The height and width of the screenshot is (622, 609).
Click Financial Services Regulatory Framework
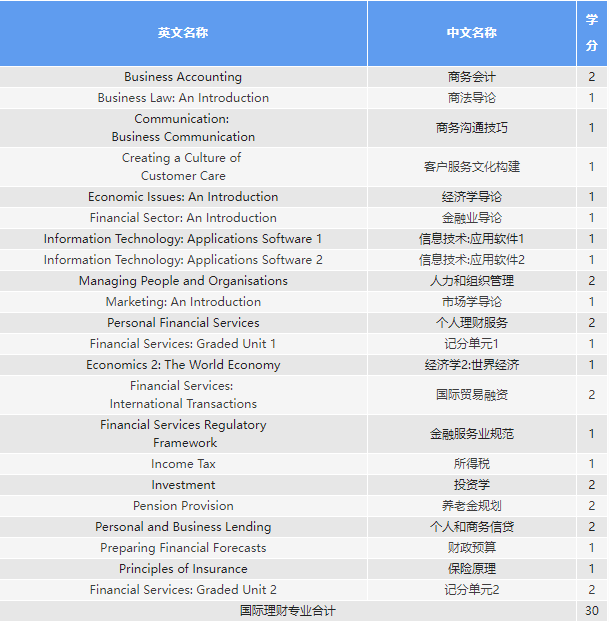[183, 434]
